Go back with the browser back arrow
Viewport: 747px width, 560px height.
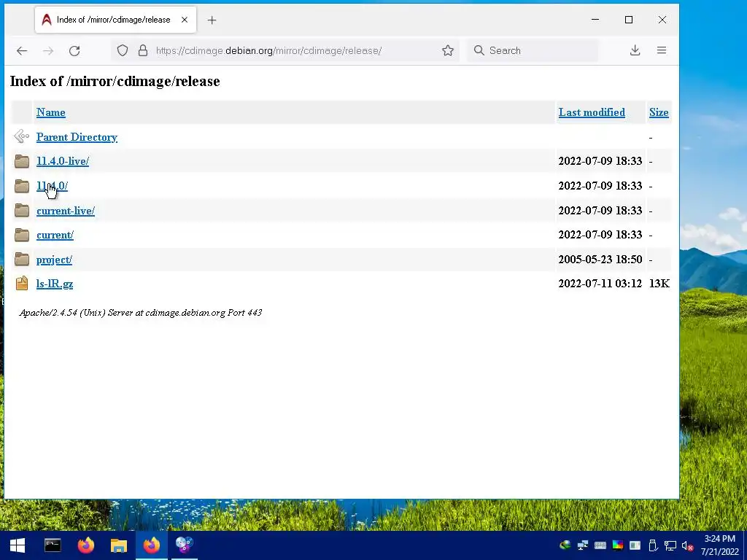pos(22,50)
